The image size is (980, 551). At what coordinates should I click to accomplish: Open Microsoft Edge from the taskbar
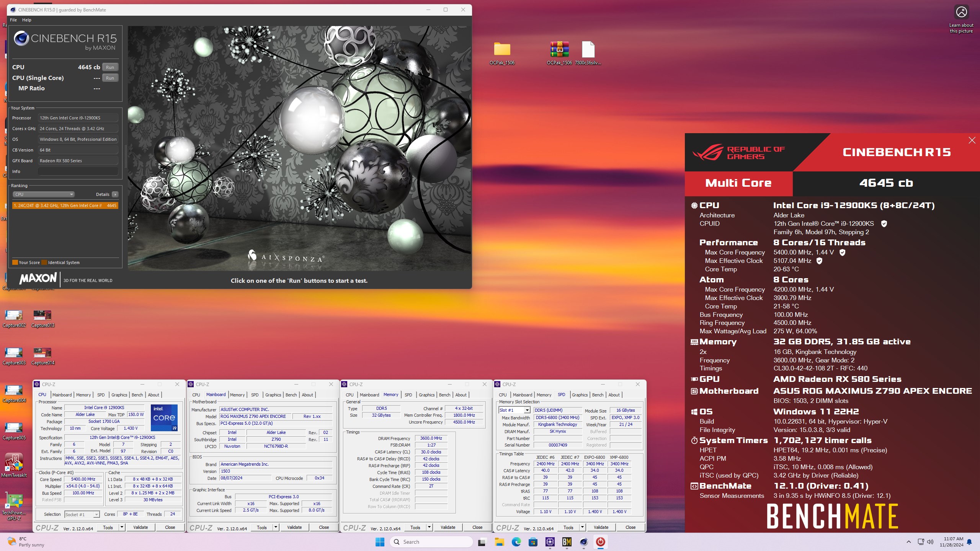tap(516, 542)
